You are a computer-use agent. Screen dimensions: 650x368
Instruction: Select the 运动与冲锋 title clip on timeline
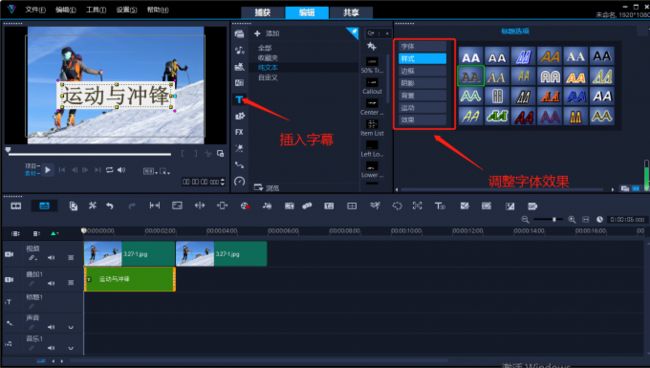pyautogui.click(x=130, y=279)
